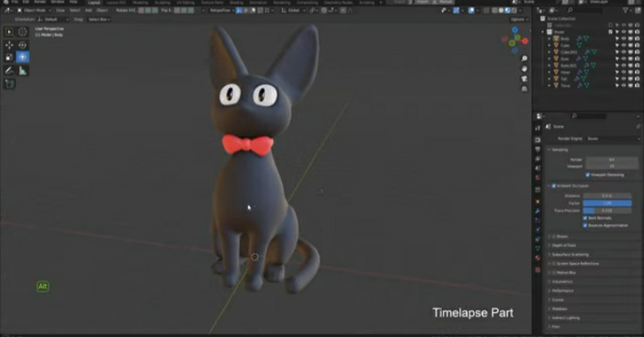Click the pan view hand icon

pos(524,69)
